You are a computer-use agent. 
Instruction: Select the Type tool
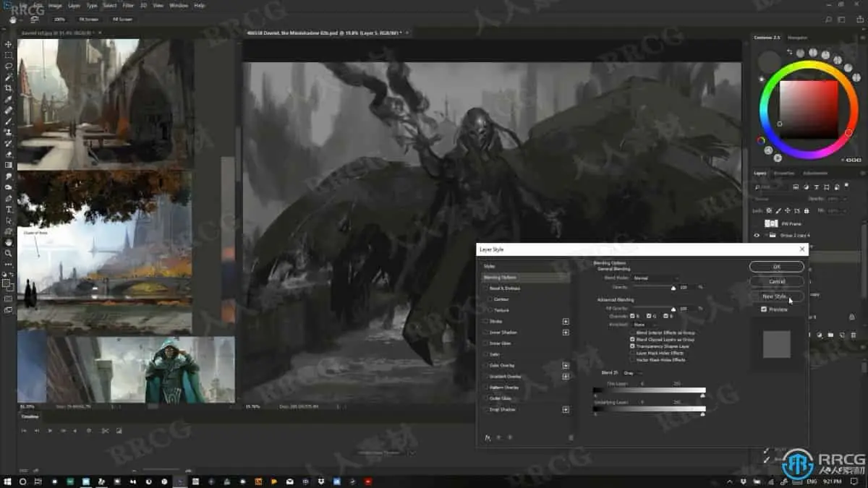point(9,209)
